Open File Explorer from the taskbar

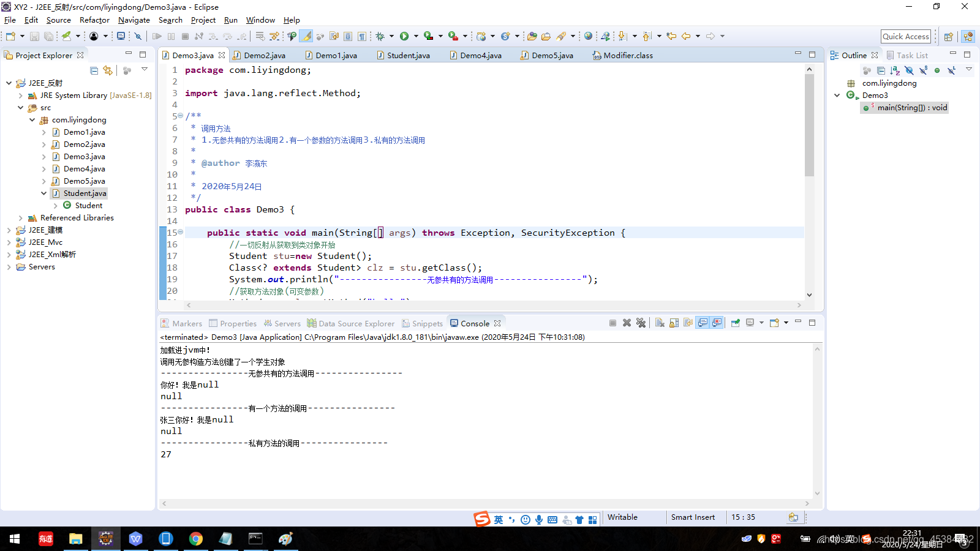point(76,539)
